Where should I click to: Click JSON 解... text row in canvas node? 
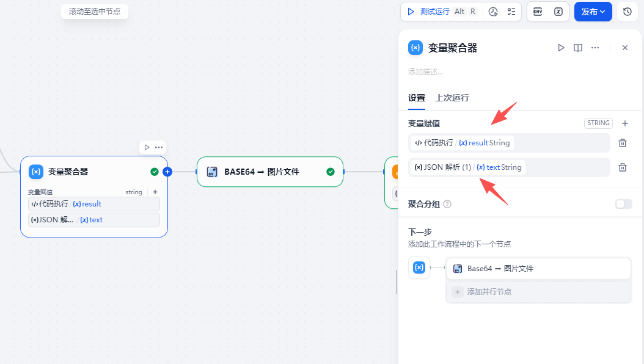(94, 220)
